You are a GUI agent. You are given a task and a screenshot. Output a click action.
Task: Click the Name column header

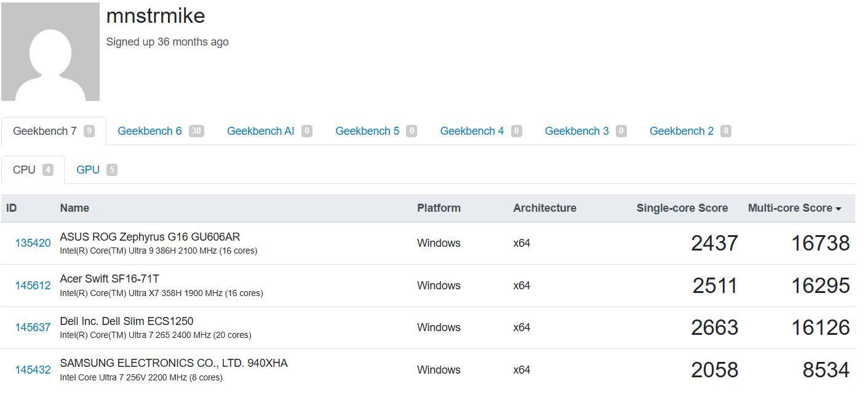click(74, 208)
